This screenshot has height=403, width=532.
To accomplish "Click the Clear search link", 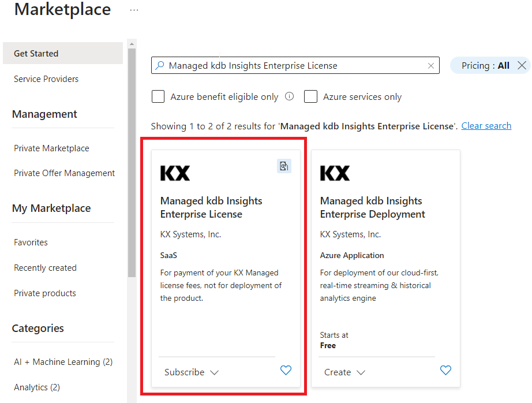I will [486, 126].
